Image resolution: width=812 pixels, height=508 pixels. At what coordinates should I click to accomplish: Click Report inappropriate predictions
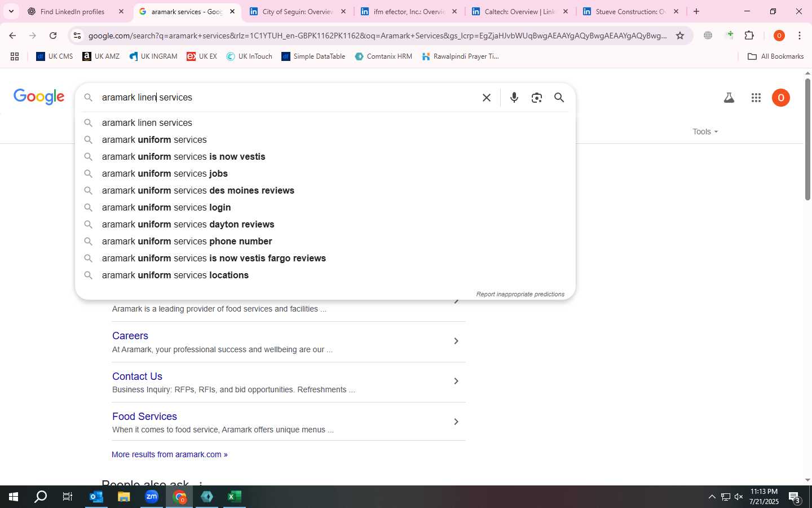click(x=520, y=294)
